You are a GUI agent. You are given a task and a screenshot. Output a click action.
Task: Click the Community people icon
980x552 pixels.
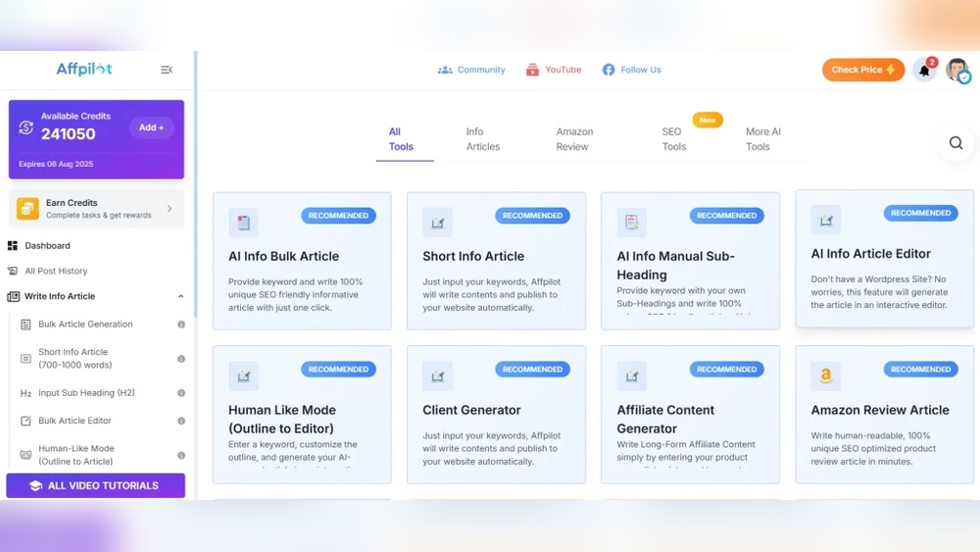coord(444,70)
